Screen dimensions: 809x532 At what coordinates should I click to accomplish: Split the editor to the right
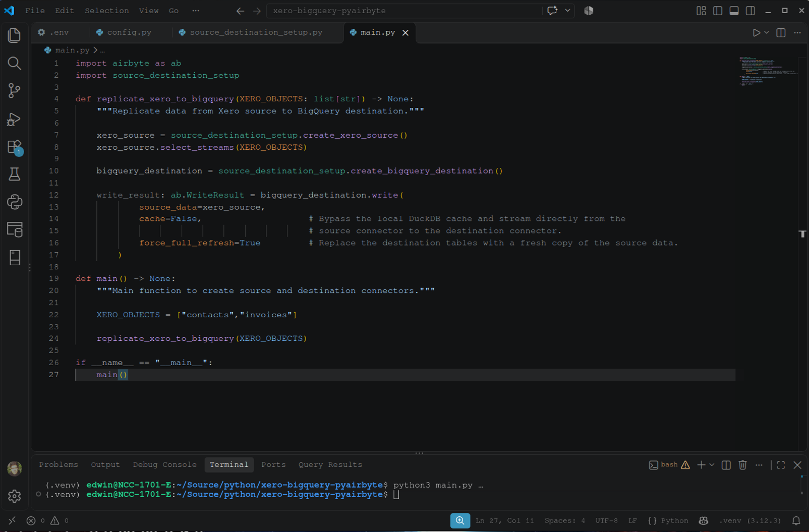[781, 33]
